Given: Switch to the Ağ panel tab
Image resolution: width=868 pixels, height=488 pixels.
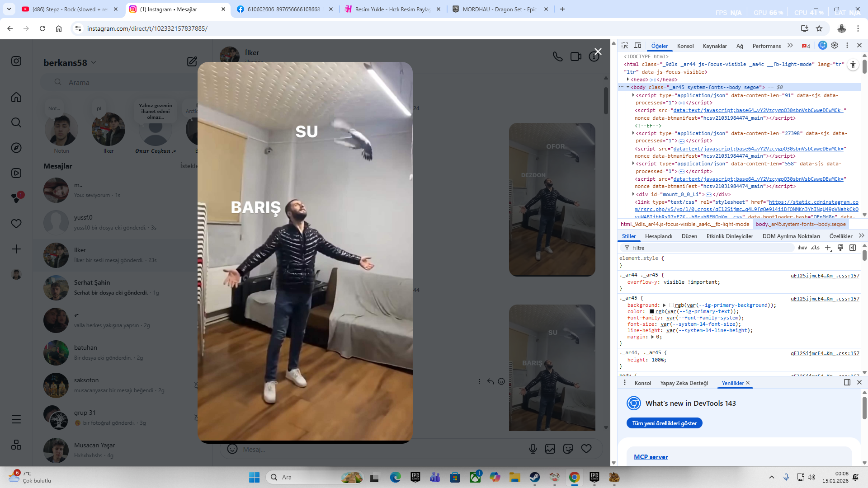Looking at the screenshot, I should (740, 46).
